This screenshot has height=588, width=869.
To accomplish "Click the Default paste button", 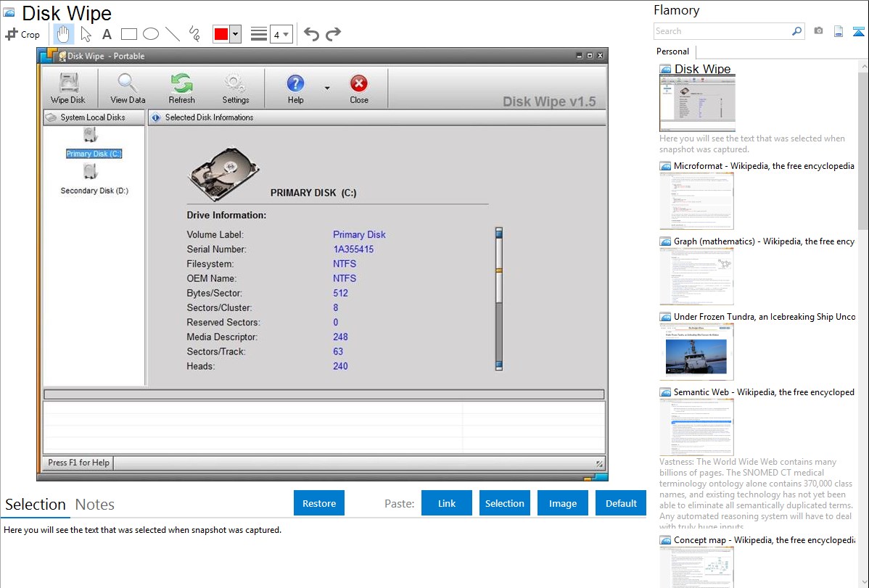I will (x=621, y=503).
